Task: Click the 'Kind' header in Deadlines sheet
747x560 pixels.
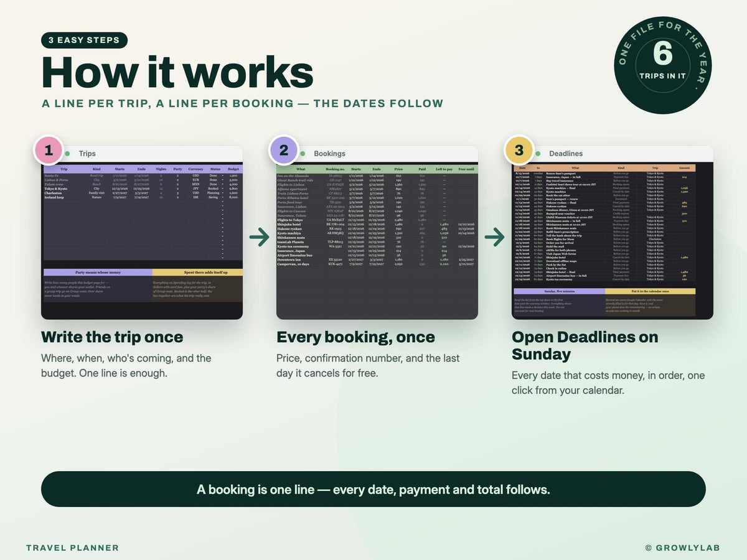Action: pyautogui.click(x=621, y=168)
